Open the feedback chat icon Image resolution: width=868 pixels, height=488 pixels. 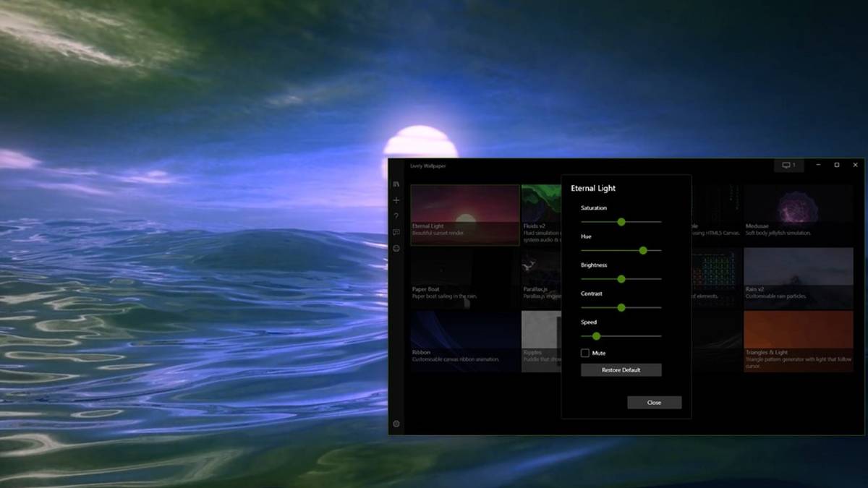396,232
